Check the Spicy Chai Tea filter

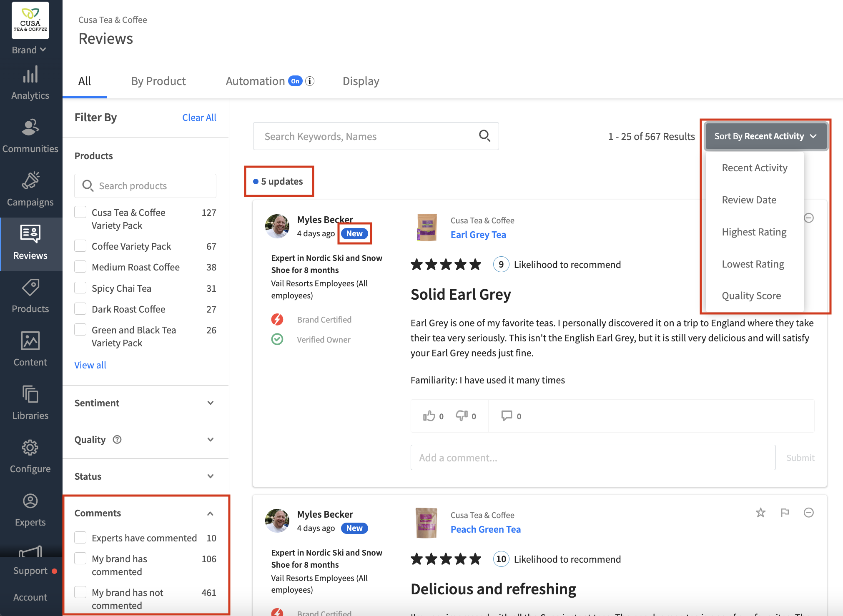(x=80, y=288)
